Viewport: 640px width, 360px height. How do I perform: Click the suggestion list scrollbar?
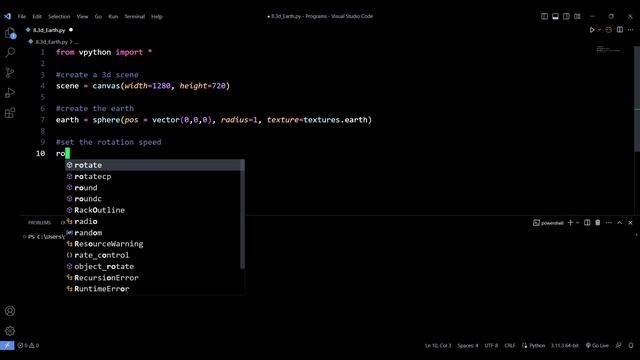tap(242, 214)
